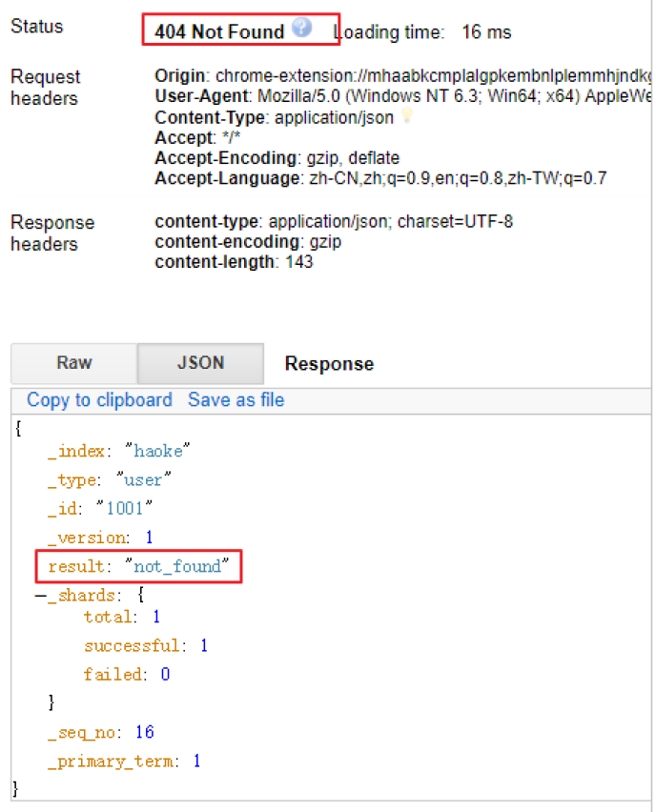This screenshot has height=812, width=656.
Task: Click the Accept-Language header line
Action: pyautogui.click(x=379, y=178)
